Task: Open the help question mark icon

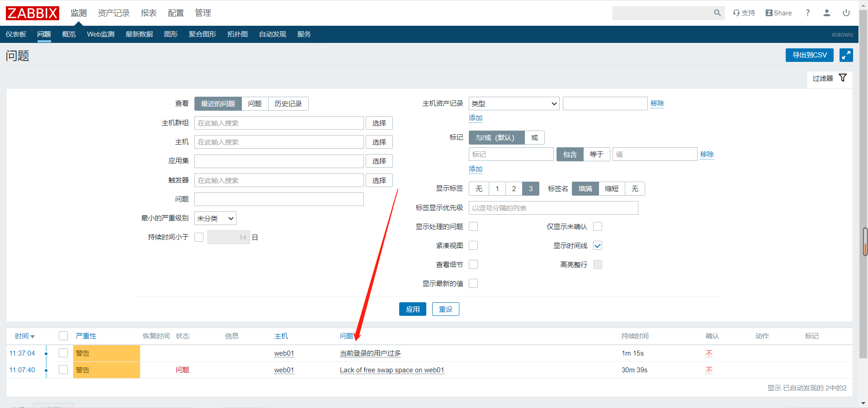Action: point(807,13)
